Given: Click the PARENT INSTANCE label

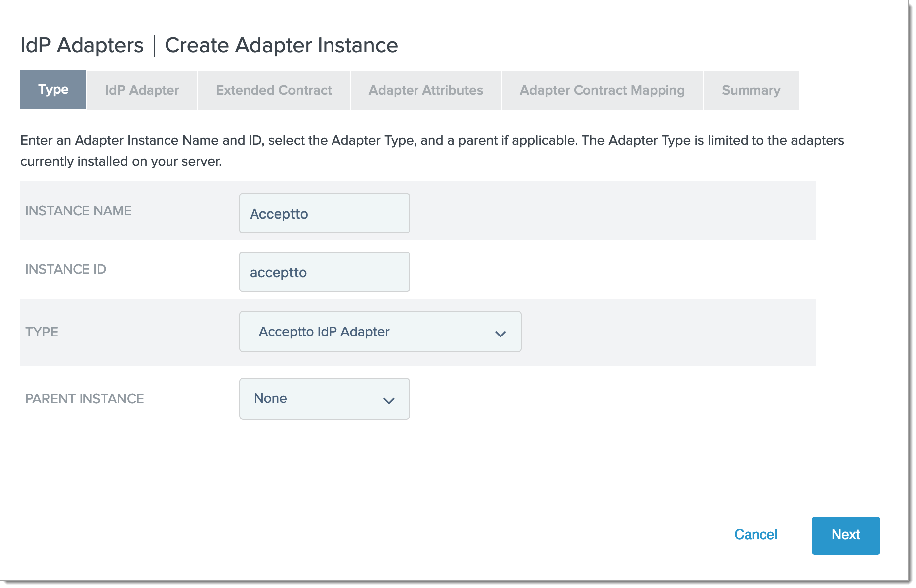Looking at the screenshot, I should (x=84, y=399).
